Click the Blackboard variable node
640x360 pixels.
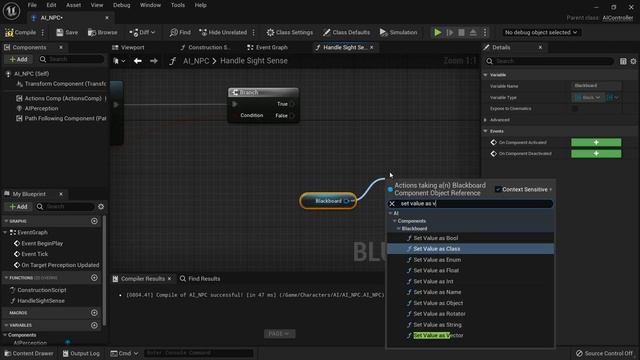[x=328, y=201]
